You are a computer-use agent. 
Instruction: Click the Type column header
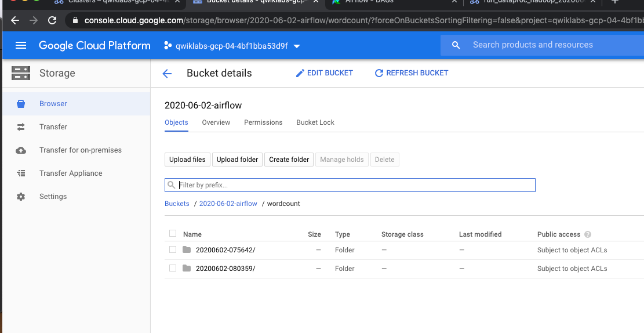tap(343, 234)
